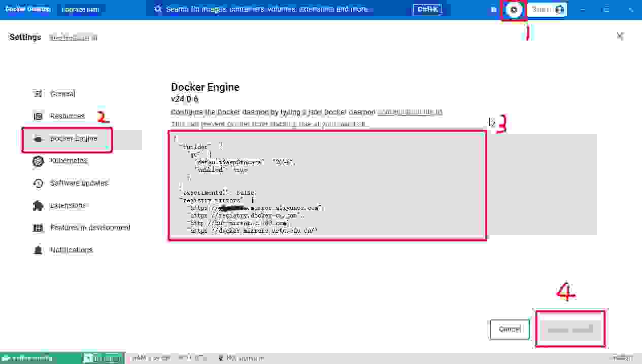
Task: Click the Cancel button
Action: coord(510,329)
